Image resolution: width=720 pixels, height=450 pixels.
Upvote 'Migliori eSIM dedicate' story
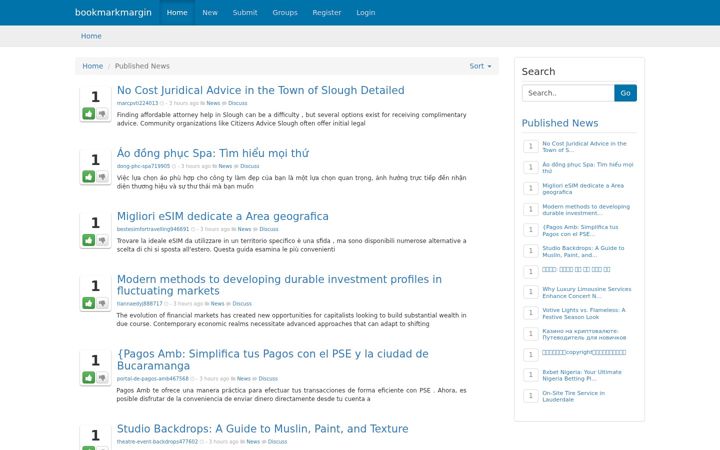[x=89, y=240]
